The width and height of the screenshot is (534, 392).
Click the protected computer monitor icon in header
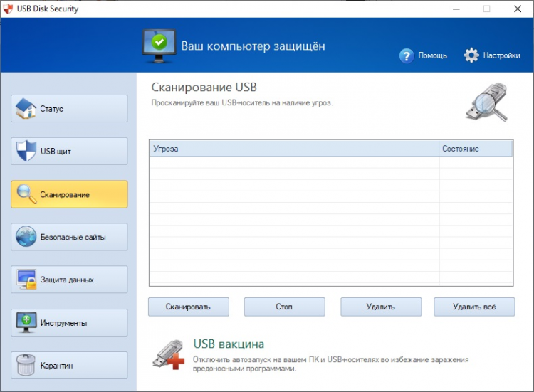(159, 46)
